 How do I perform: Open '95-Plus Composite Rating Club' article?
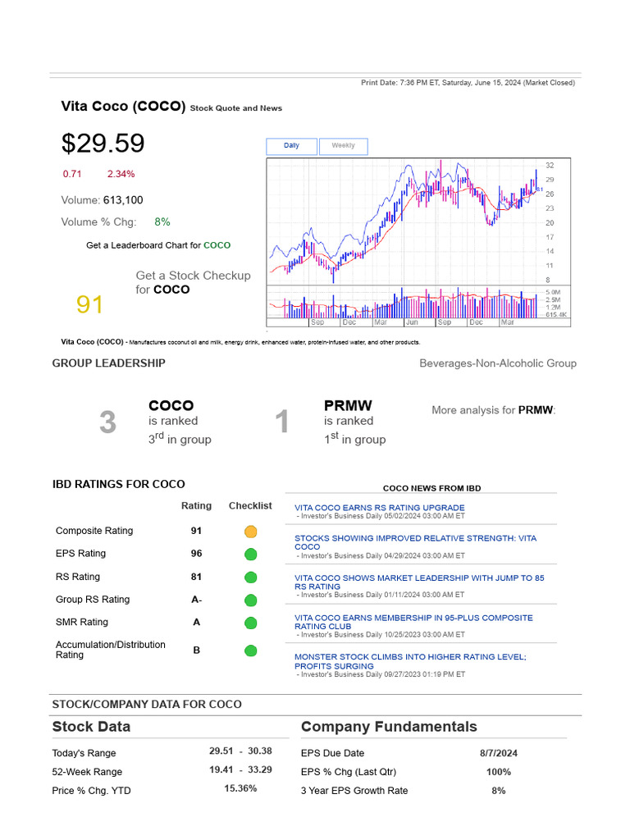tap(413, 622)
